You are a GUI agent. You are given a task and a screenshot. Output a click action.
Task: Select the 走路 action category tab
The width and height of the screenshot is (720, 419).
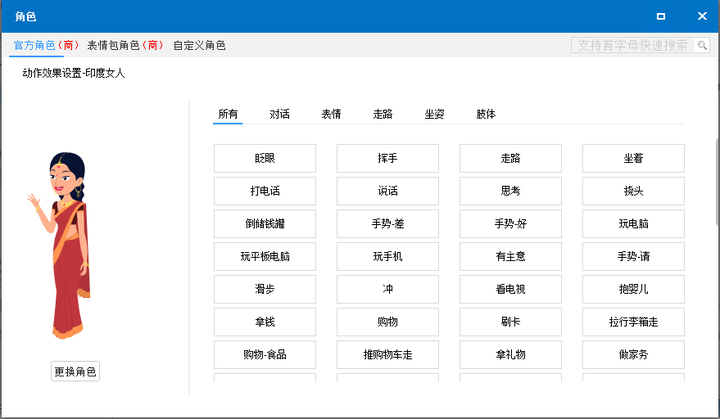(382, 114)
